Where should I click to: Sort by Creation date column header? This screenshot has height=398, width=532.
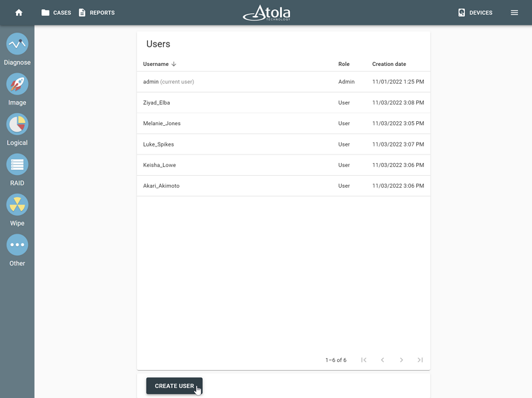(389, 64)
